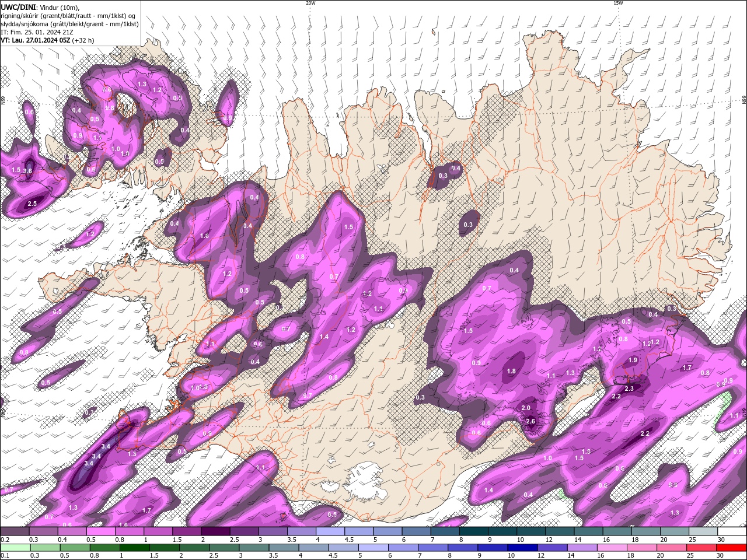Pick the lavender lower swatch between 14 and 16

581,548
